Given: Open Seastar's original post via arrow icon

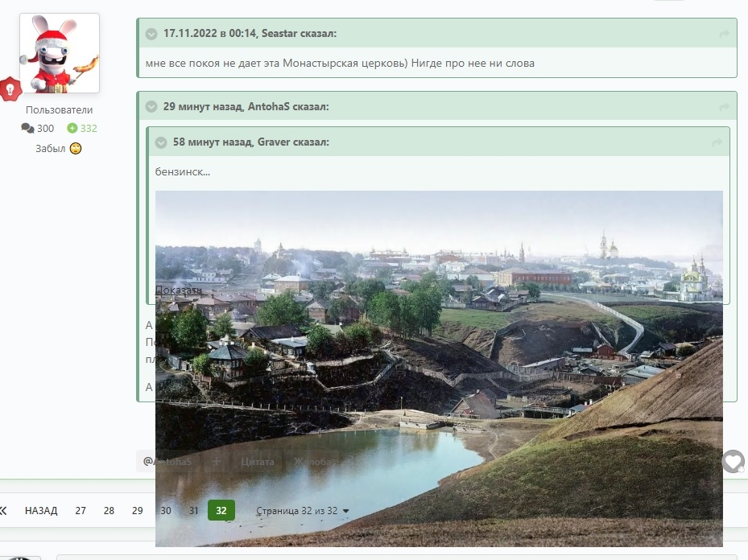Looking at the screenshot, I should [724, 34].
